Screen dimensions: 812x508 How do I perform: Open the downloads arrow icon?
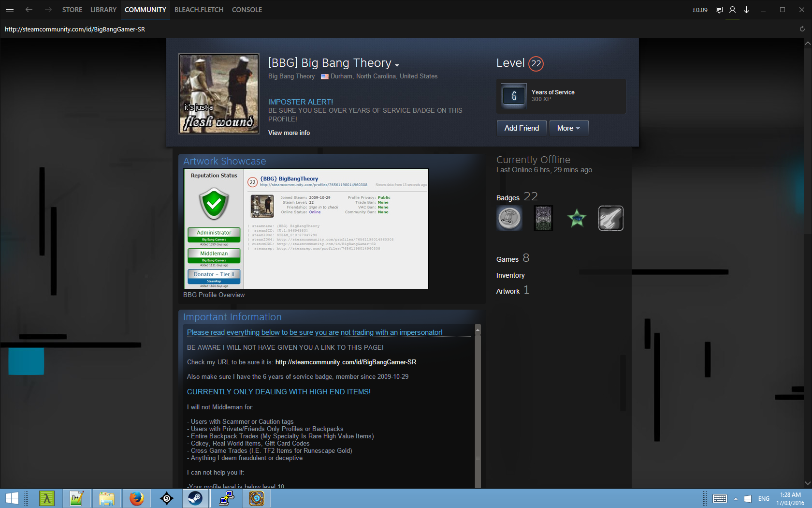[746, 10]
